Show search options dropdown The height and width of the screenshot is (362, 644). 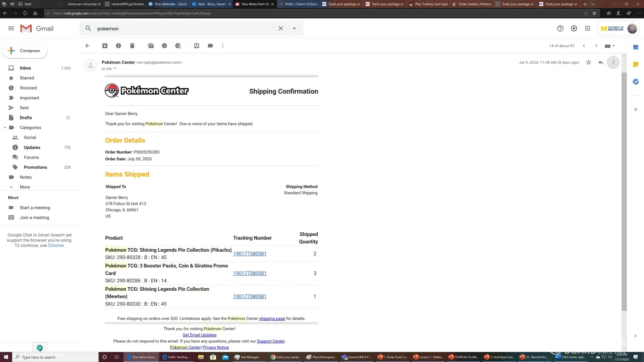[294, 28]
